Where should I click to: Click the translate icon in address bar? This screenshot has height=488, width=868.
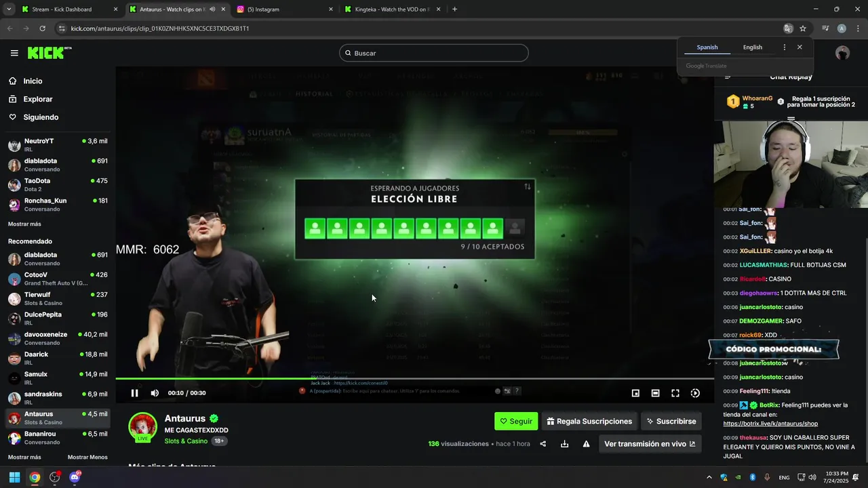click(788, 28)
